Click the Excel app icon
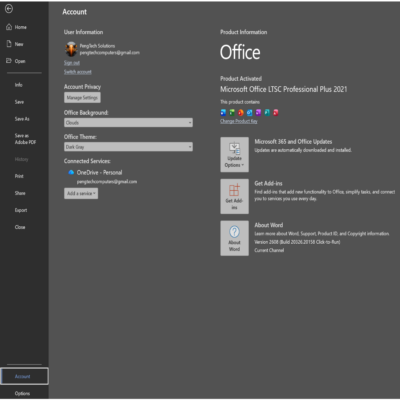This screenshot has height=400, width=400. point(232,113)
